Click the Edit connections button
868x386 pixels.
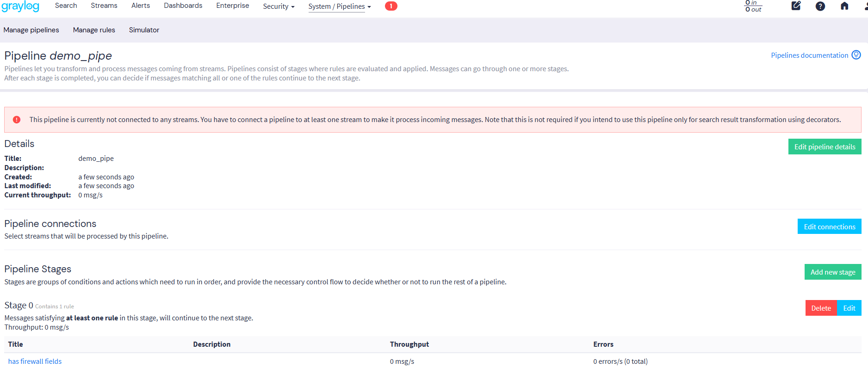(x=829, y=227)
